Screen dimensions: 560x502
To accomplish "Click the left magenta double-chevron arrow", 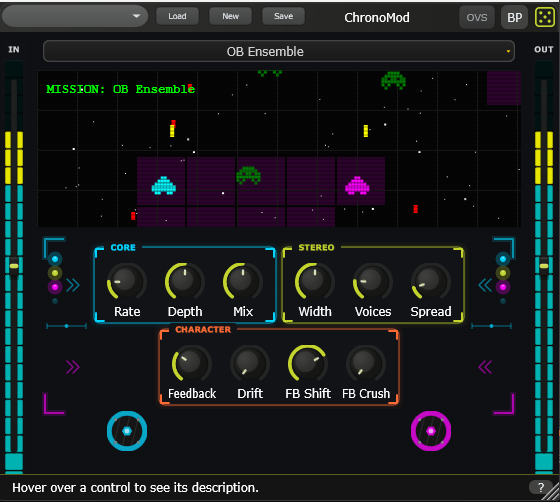I will coord(73,367).
